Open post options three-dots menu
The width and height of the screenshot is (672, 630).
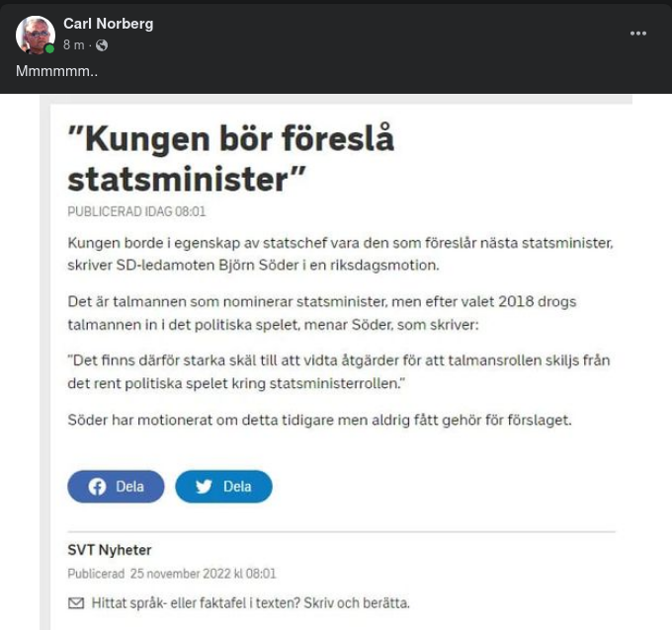(x=638, y=34)
